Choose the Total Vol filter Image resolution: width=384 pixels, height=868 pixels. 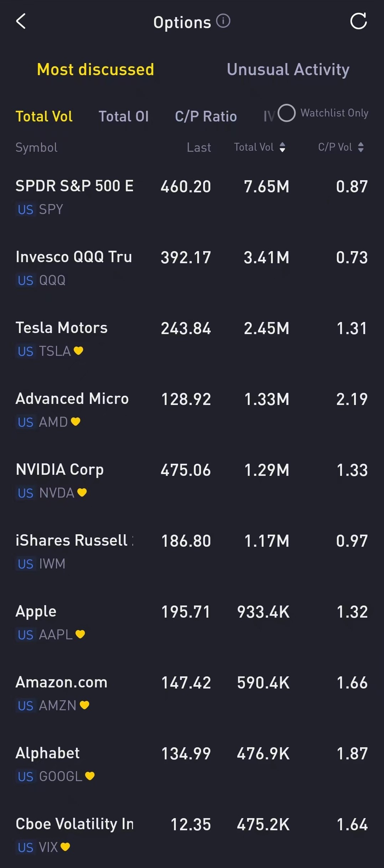coord(44,116)
